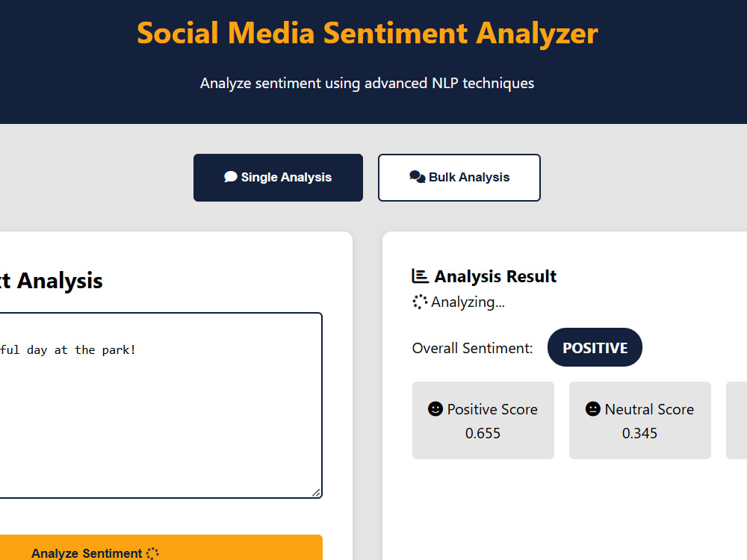Click the bar chart icon beside Analysis Result
This screenshot has width=747, height=560.
(420, 276)
